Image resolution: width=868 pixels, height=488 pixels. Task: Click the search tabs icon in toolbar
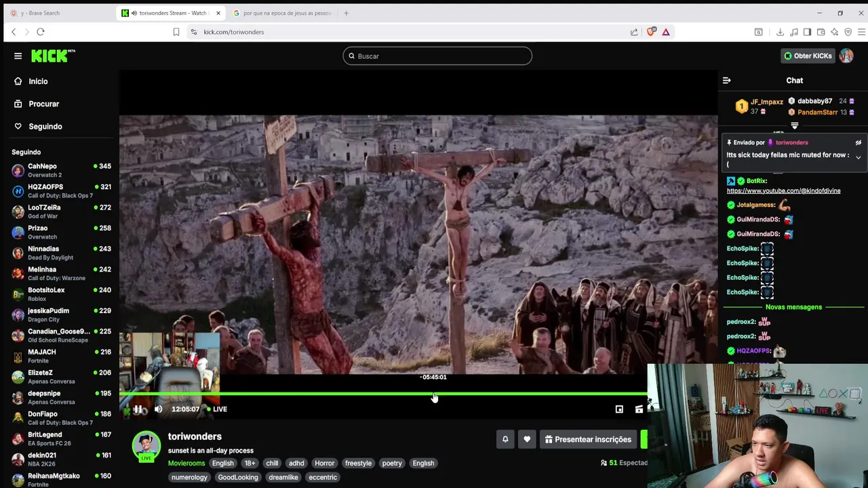759,32
